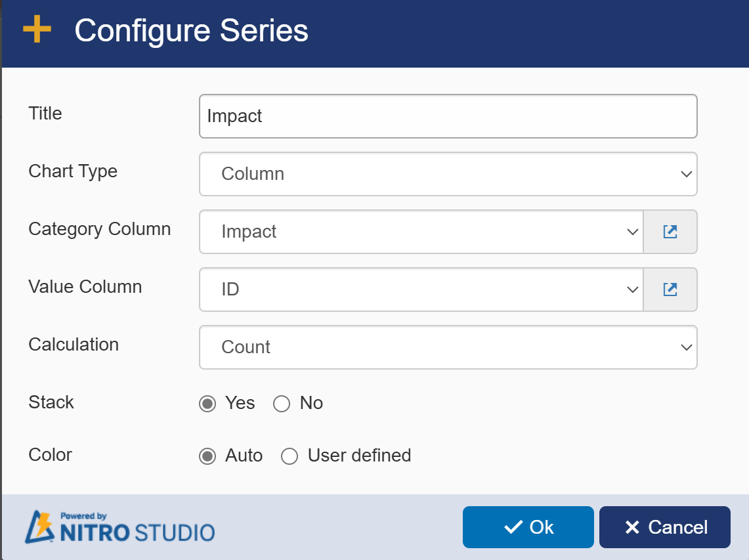Focus the Title input field
The image size is (749, 560).
[448, 116]
